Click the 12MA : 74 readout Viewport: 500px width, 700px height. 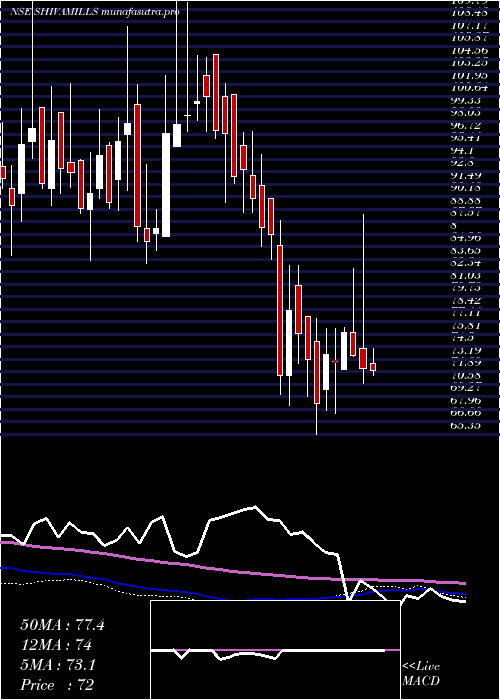tap(56, 645)
